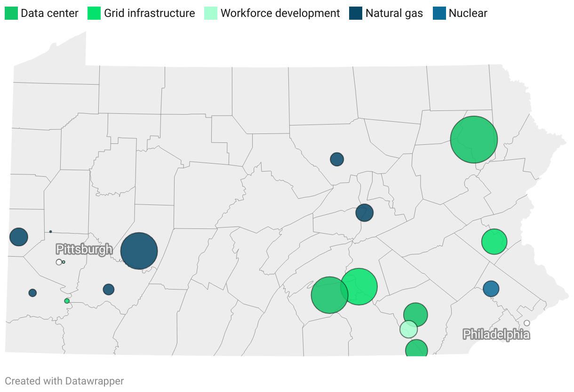Select the Nuclear legend color swatch
Viewport: 574px width, 392px height.
point(439,13)
